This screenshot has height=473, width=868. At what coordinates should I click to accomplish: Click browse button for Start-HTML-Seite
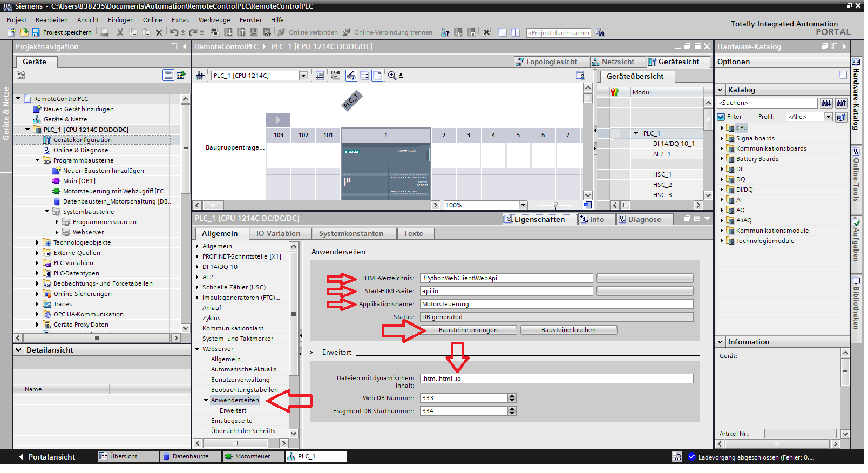pos(645,291)
